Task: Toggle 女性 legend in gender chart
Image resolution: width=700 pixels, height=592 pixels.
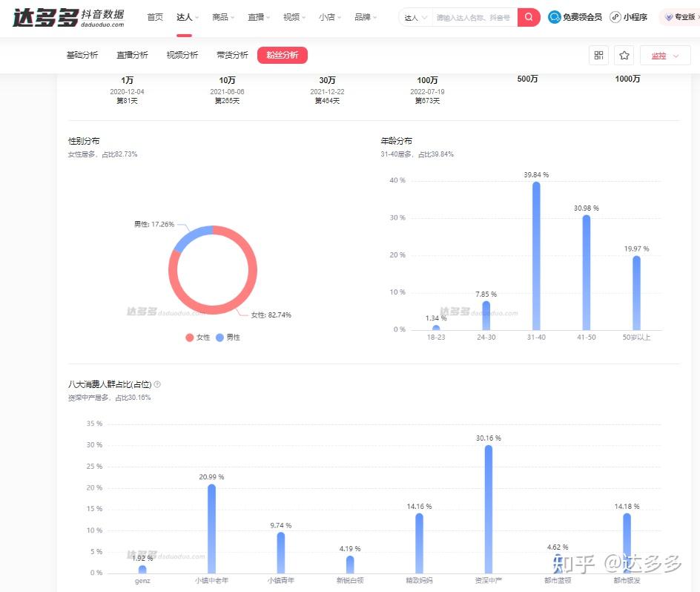Action: coord(197,338)
